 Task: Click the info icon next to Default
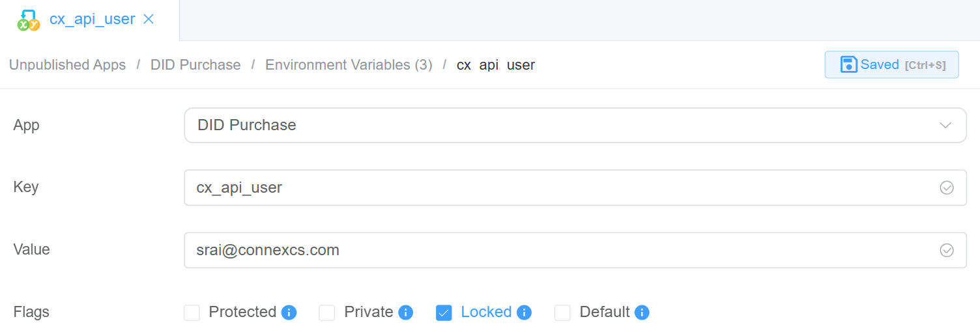[642, 312]
